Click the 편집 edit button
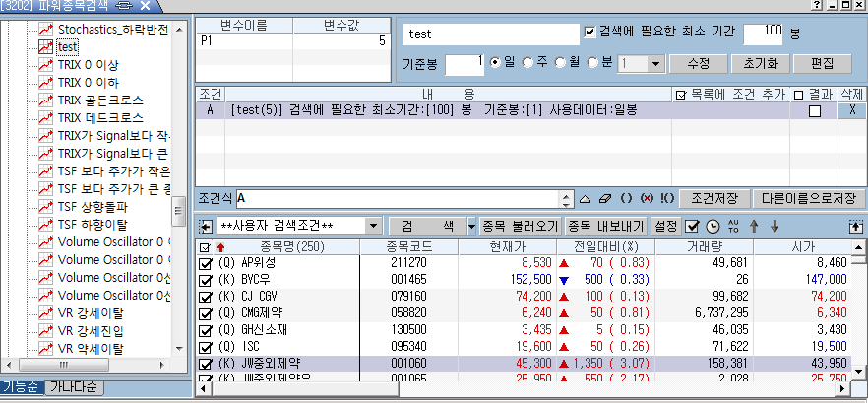The height and width of the screenshot is (403, 868). (x=823, y=63)
